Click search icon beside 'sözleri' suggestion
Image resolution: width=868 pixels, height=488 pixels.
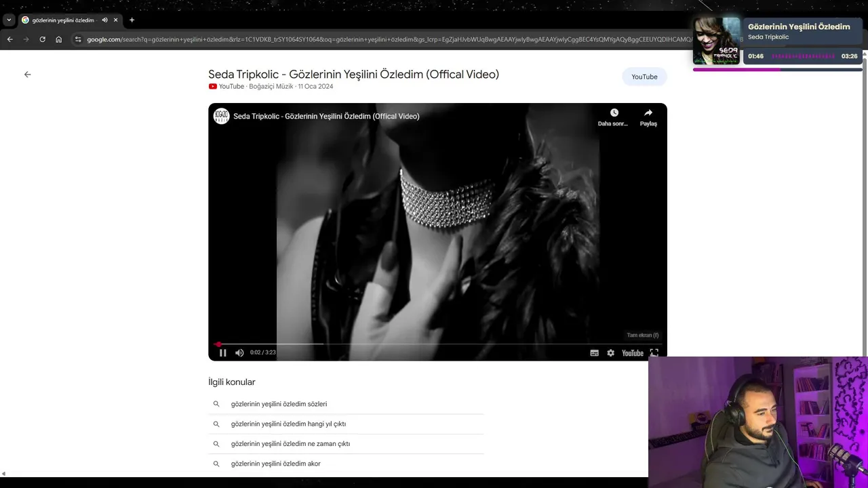pos(216,404)
